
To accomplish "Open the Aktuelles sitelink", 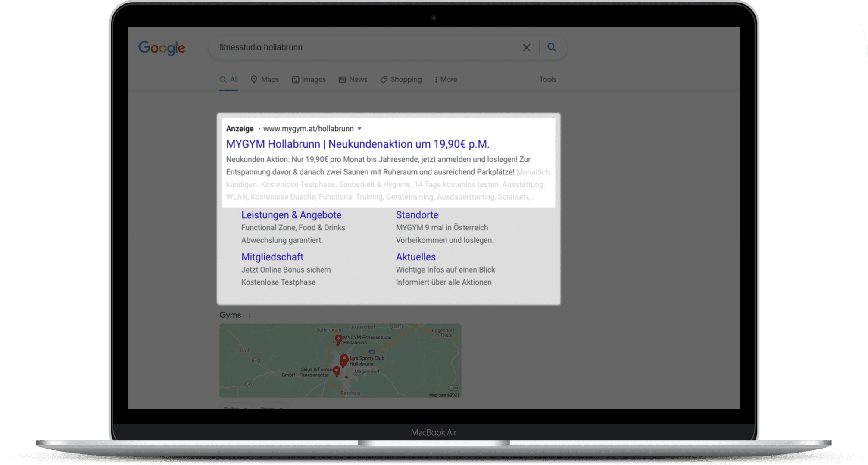I will (x=416, y=257).
